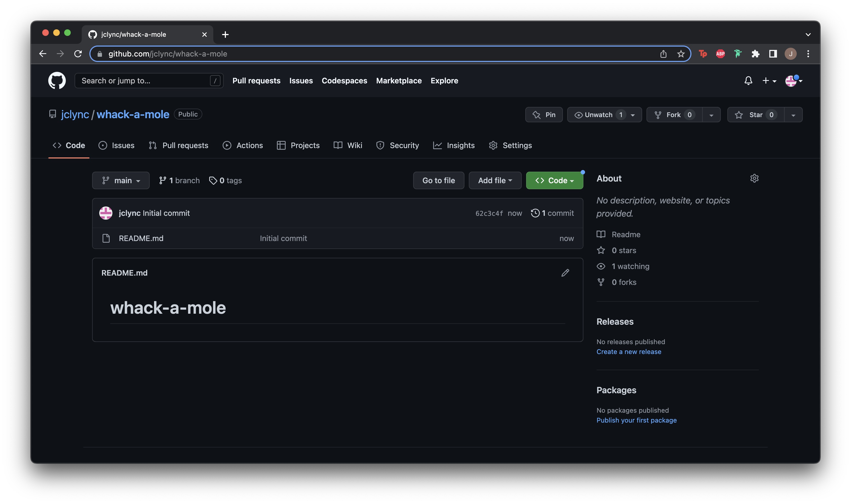851x504 pixels.
Task: View 1 commit history
Action: 552,213
